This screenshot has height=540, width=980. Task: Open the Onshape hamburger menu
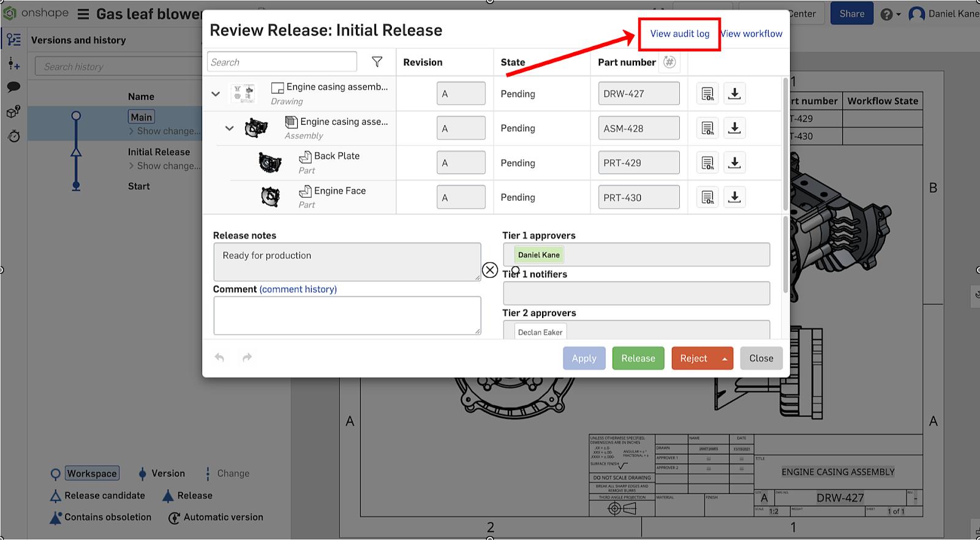click(83, 14)
